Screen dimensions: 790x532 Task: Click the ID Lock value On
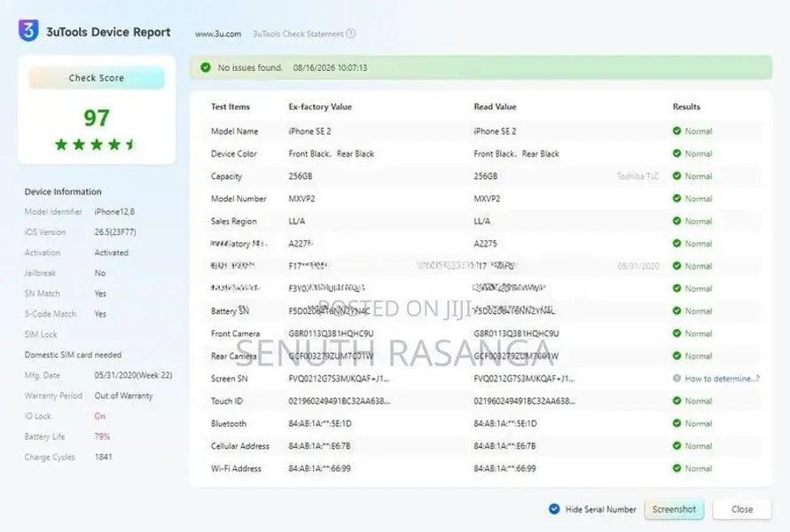(x=100, y=416)
